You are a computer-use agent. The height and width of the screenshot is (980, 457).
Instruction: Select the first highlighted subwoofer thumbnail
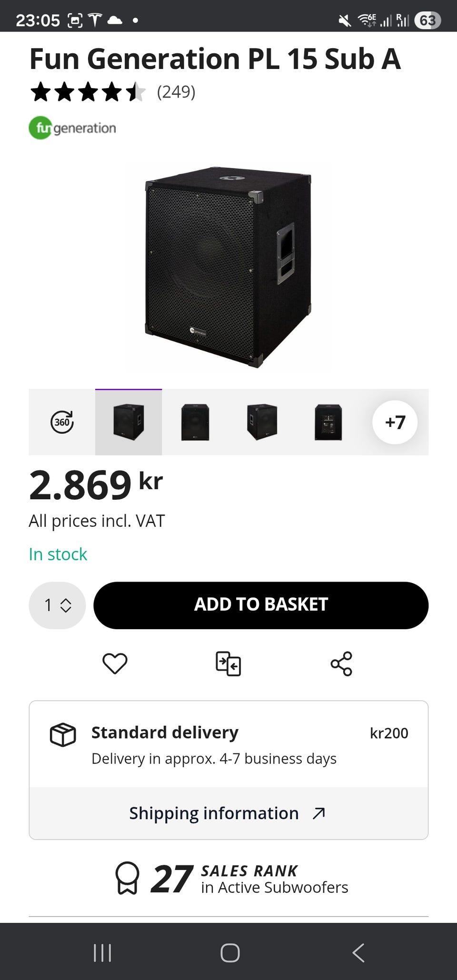(129, 422)
